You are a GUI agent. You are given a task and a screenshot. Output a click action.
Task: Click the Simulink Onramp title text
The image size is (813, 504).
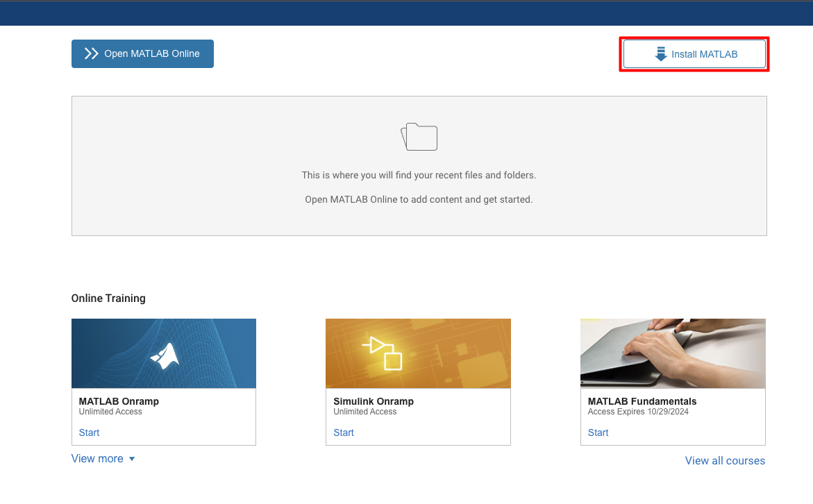pos(374,401)
